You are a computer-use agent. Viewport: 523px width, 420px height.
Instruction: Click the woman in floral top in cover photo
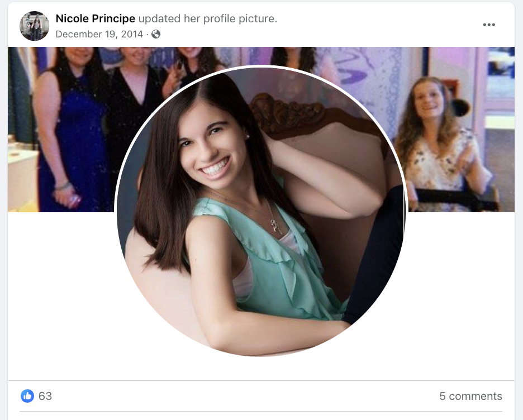pyautogui.click(x=440, y=147)
